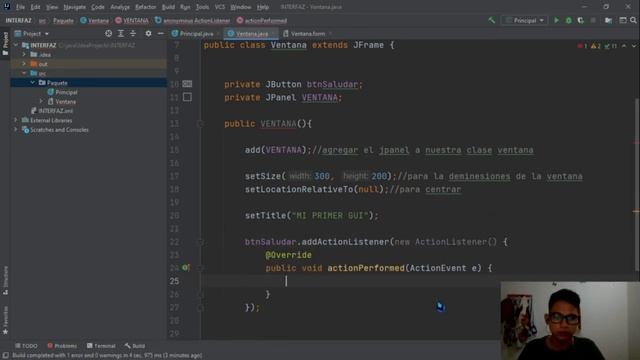Click the status bar tool-windows toggle icon
This screenshot has width=640, height=360.
click(6, 356)
